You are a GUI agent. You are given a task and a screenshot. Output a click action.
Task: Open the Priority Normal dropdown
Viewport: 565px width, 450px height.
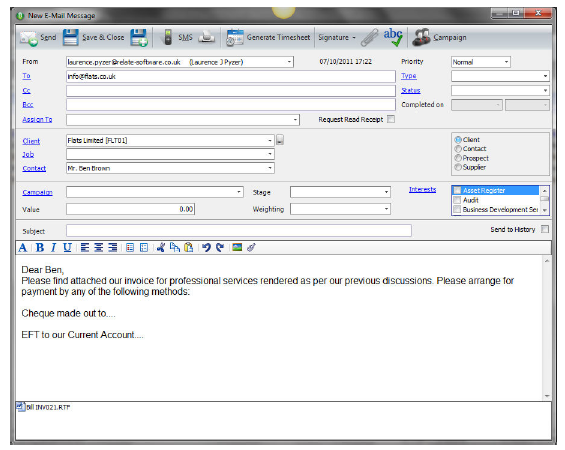coord(481,62)
